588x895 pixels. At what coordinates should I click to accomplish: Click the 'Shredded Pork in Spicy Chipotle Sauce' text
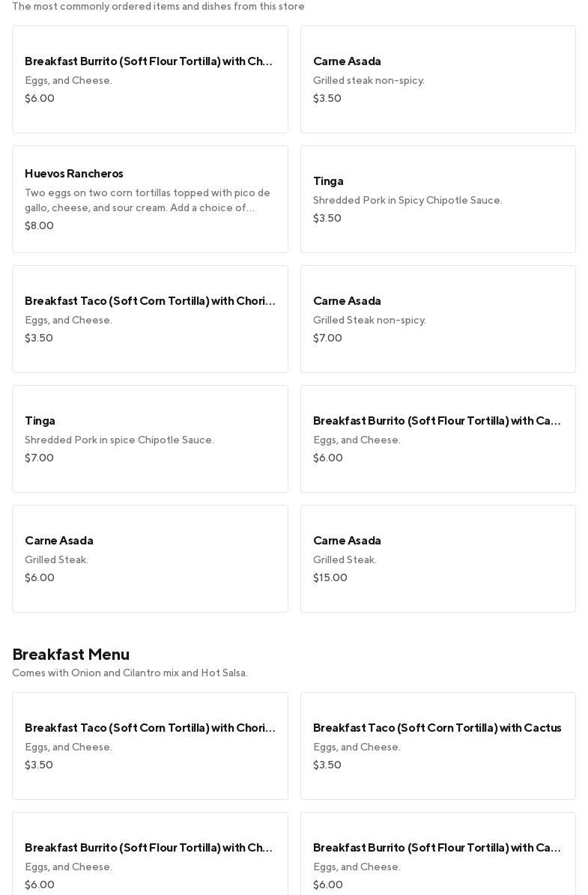click(x=407, y=201)
